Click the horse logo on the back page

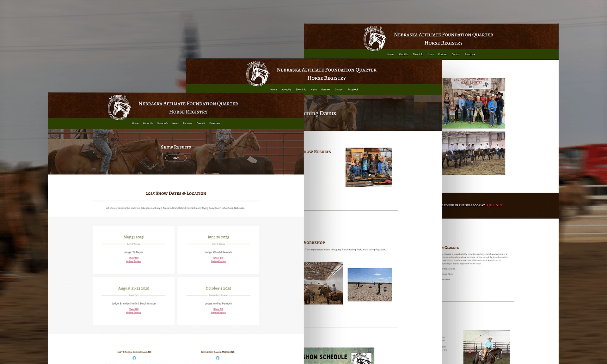375,39
